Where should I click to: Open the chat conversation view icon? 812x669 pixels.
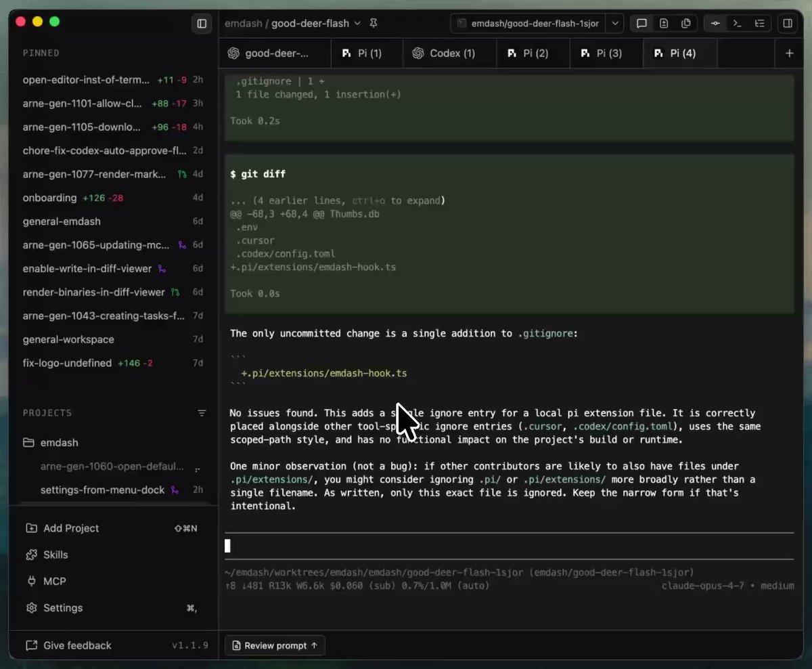coord(641,24)
